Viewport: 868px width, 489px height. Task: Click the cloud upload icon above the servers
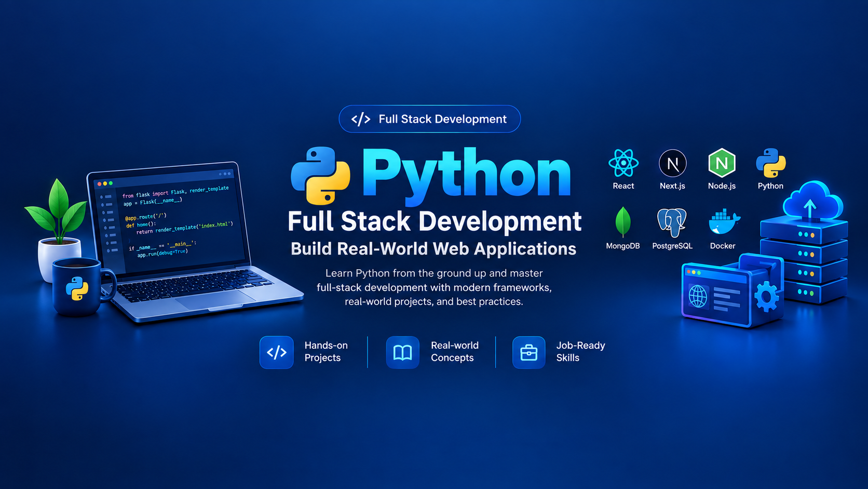tap(813, 202)
